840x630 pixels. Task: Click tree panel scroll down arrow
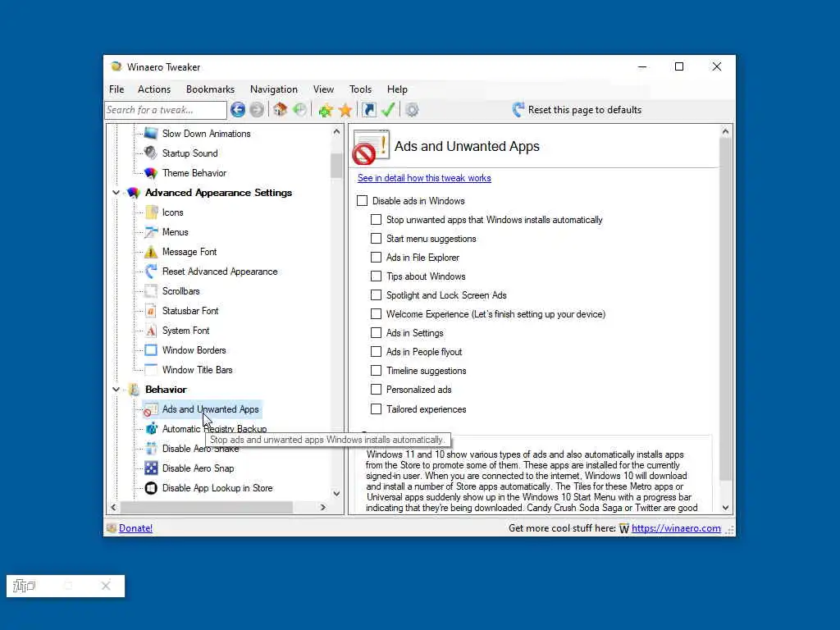click(336, 493)
